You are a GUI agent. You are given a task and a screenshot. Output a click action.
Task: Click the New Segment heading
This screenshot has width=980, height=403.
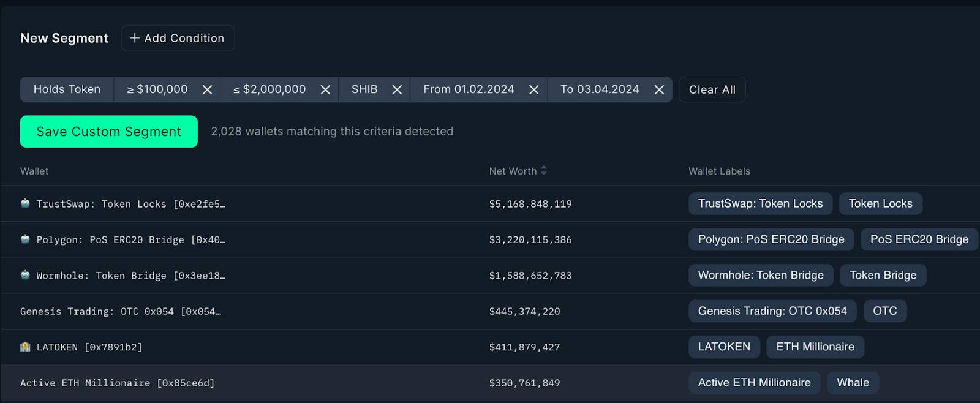tap(64, 38)
